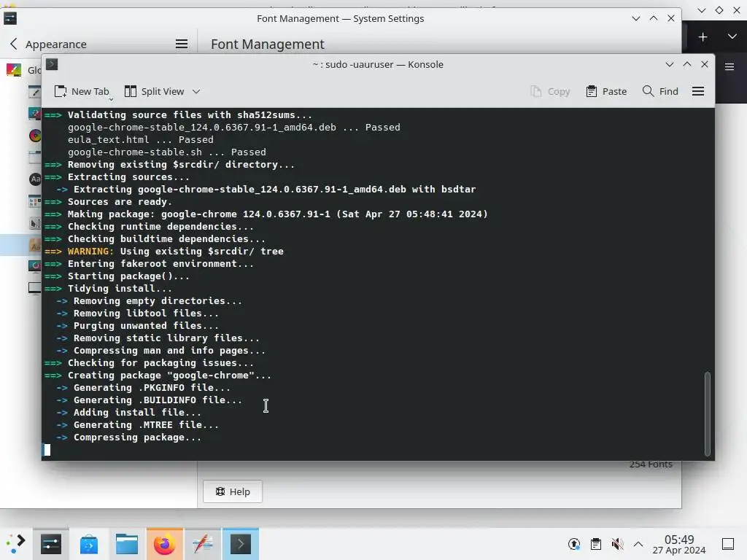Maximize the System Settings window
747x560 pixels.
[654, 18]
